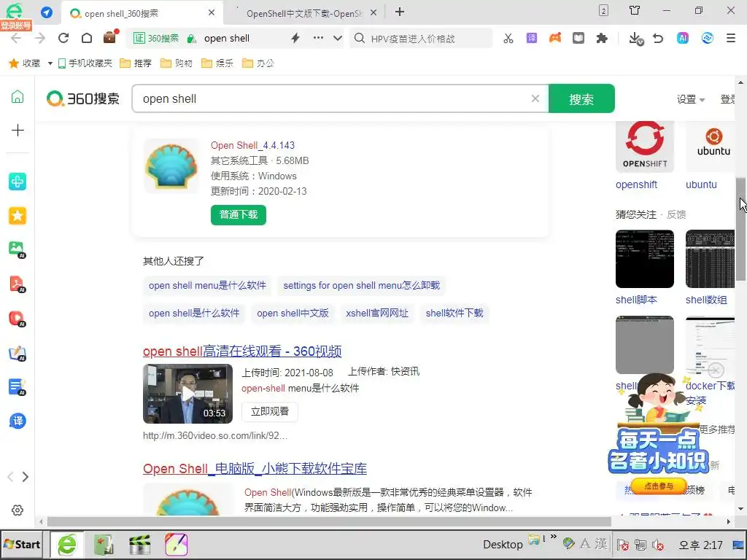Click suggestion shell软件下载
Screen dimensions: 747x560
pos(454,314)
